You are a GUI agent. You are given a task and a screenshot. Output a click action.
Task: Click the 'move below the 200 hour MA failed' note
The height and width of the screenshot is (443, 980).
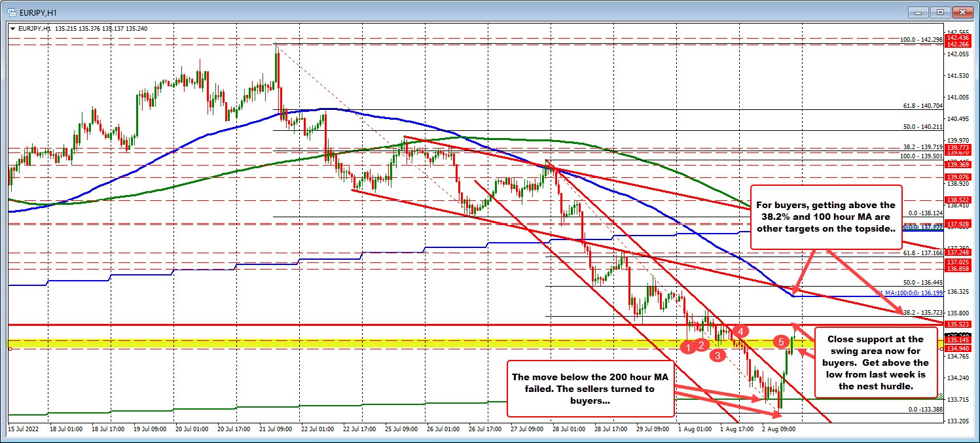point(589,389)
